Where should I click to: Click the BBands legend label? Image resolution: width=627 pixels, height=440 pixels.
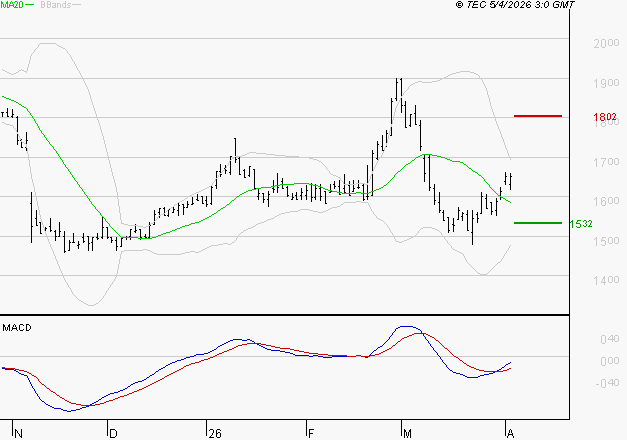56,5
